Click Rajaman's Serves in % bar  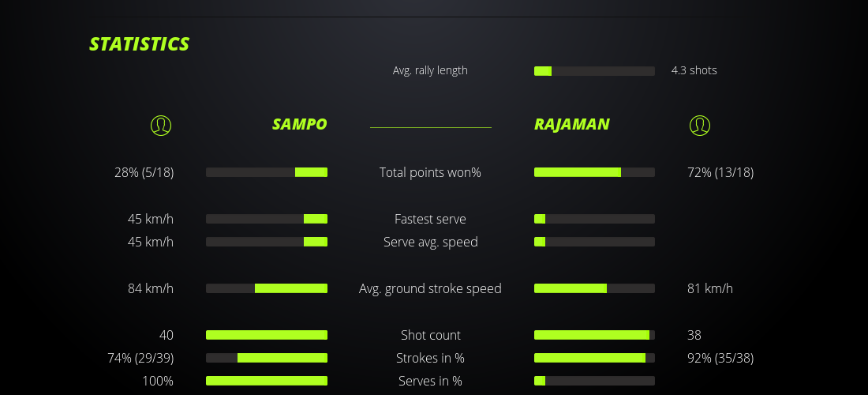click(594, 381)
